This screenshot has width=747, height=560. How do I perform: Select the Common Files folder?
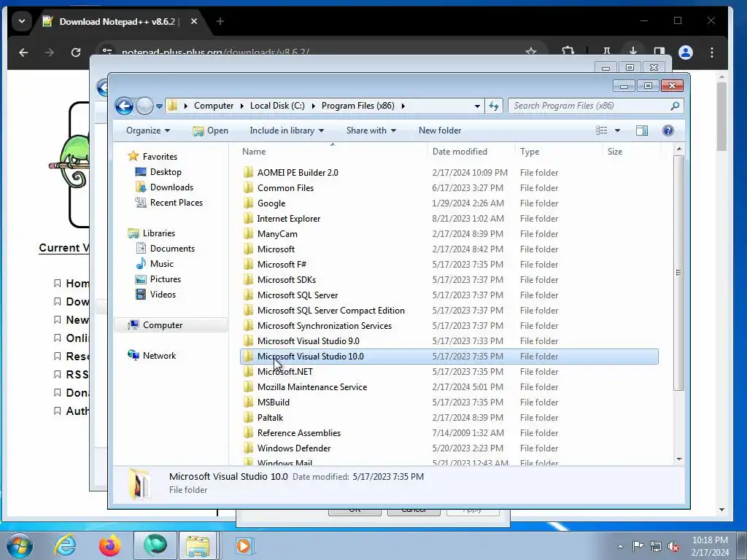pos(449,187)
